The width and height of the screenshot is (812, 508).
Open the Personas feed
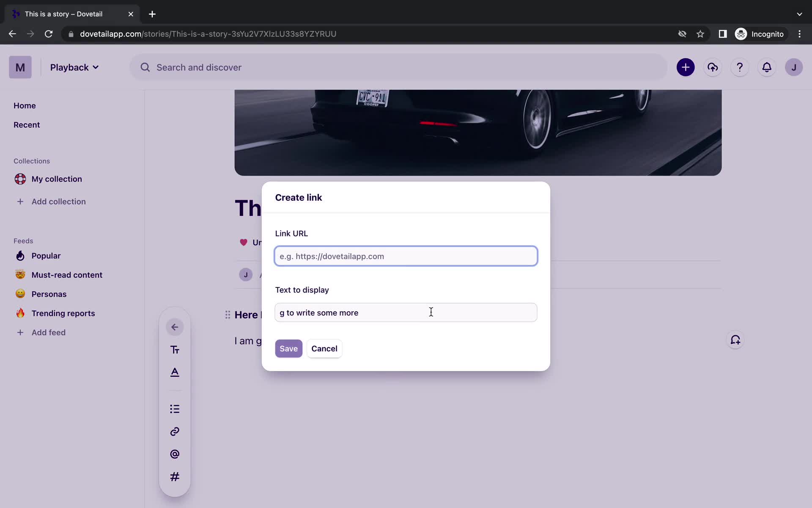[49, 294]
